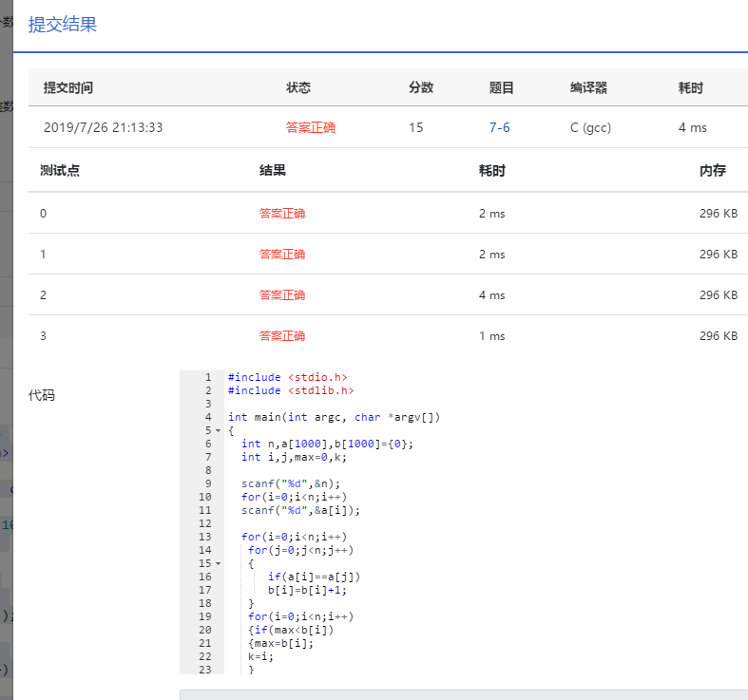Click the {if(max<b[i]) line
748x700 pixels.
[x=291, y=630]
